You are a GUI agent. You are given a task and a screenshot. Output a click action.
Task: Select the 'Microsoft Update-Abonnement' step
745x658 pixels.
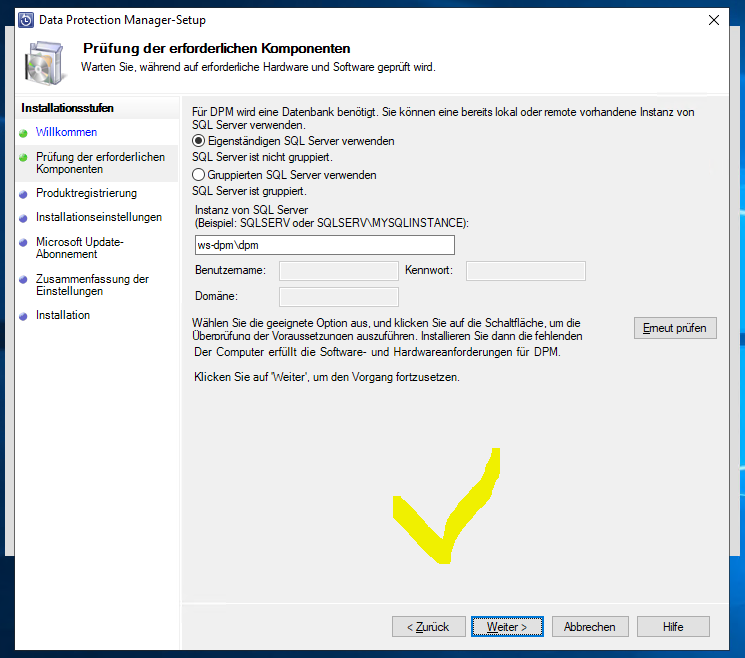pos(80,248)
